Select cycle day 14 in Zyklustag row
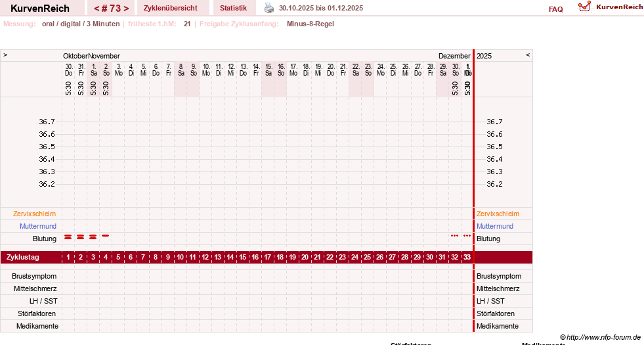Image resolution: width=644 pixels, height=345 pixels. coord(230,258)
